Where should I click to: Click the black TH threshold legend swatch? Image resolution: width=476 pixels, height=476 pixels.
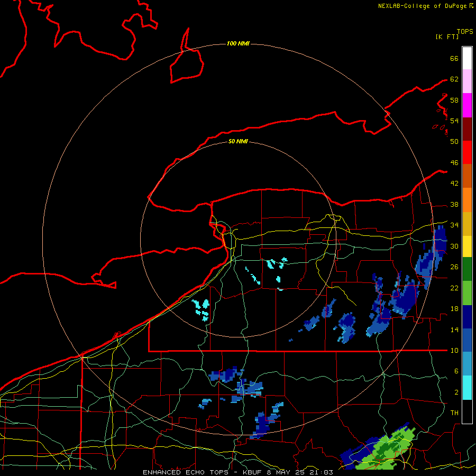point(467,411)
